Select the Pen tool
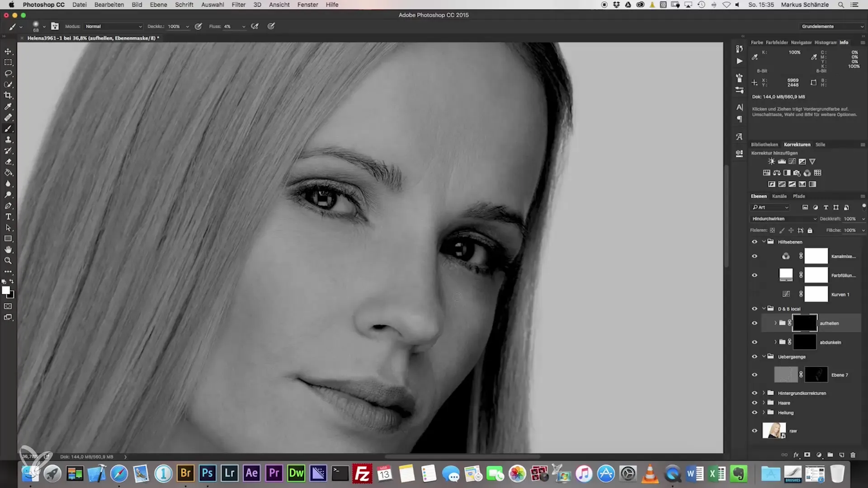 point(8,206)
